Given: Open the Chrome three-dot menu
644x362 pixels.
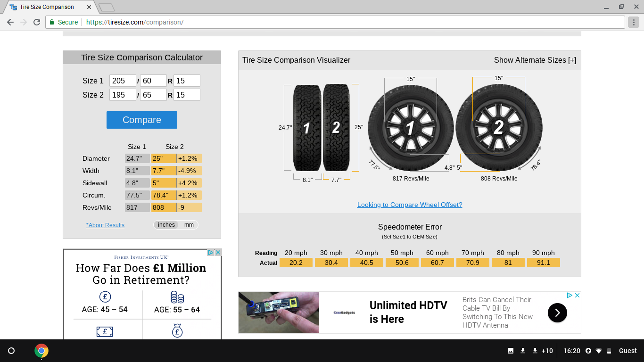Looking at the screenshot, I should click(x=634, y=22).
